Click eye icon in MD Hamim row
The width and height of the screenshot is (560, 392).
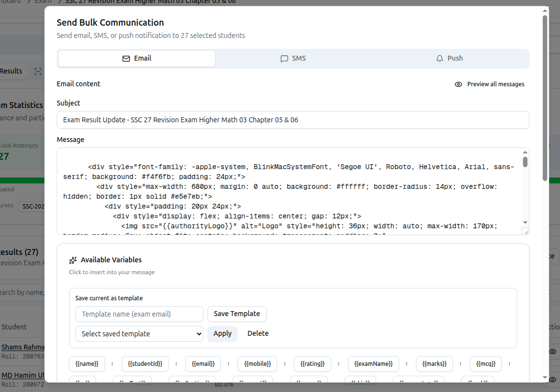pos(553,380)
